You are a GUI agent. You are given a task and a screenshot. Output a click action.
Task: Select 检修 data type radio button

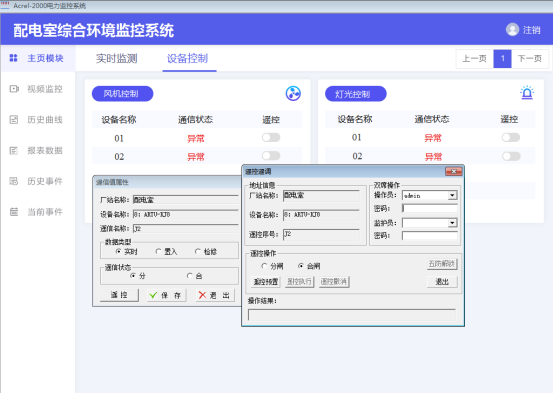(198, 251)
